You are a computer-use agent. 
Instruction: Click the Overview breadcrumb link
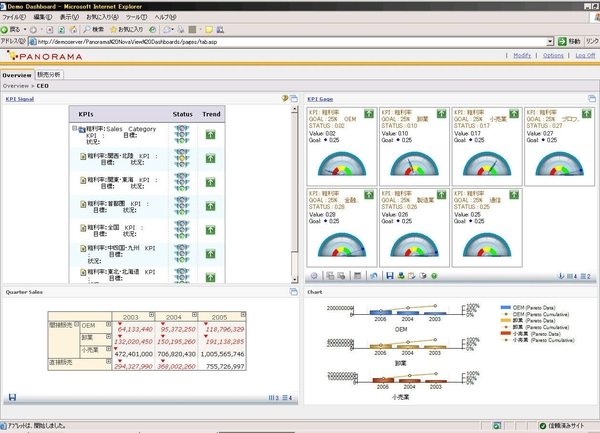click(x=16, y=86)
